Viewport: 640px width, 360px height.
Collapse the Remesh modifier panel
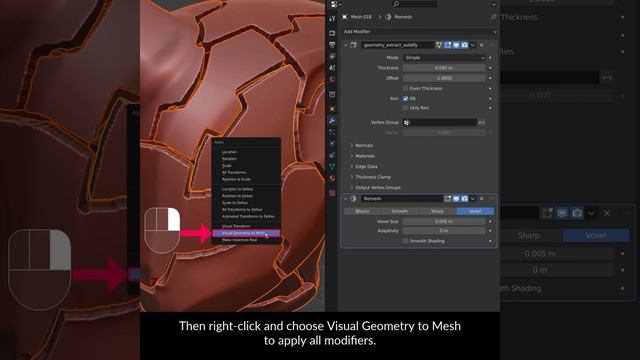[345, 198]
